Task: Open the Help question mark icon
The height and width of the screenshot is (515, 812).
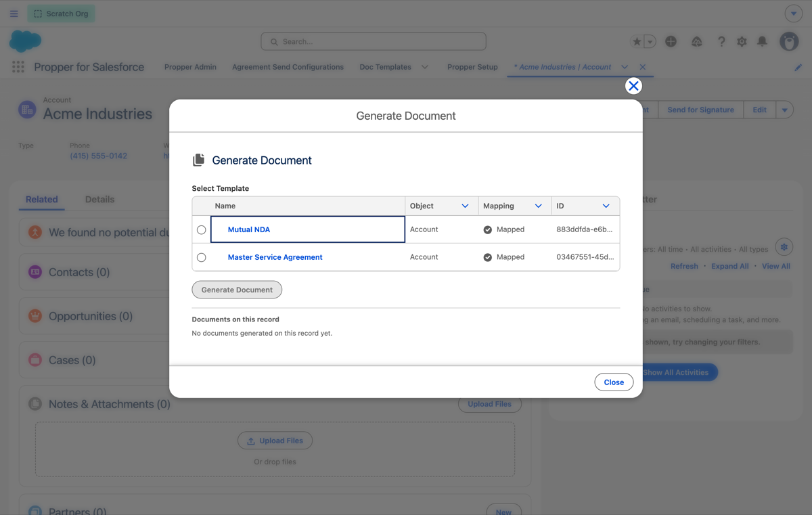Action: tap(721, 41)
